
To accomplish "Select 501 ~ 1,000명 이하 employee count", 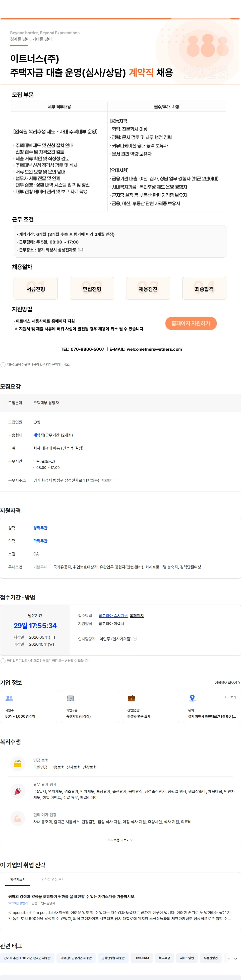I will click(20, 716).
